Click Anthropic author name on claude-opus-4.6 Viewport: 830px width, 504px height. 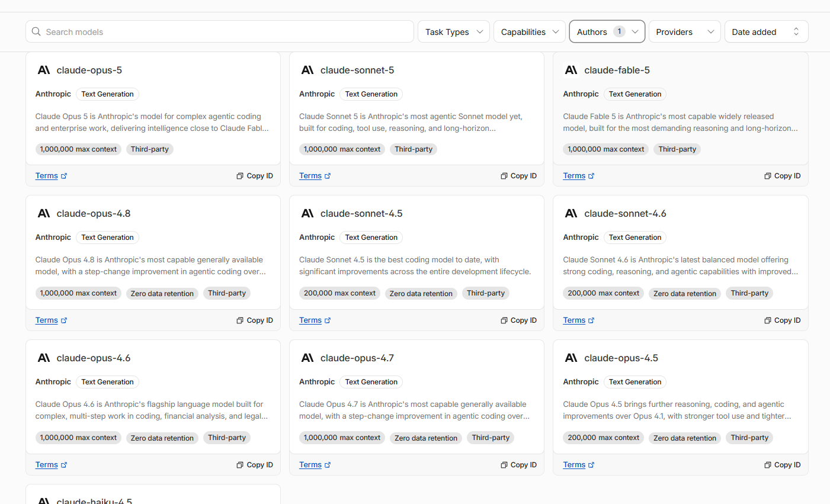coord(53,382)
